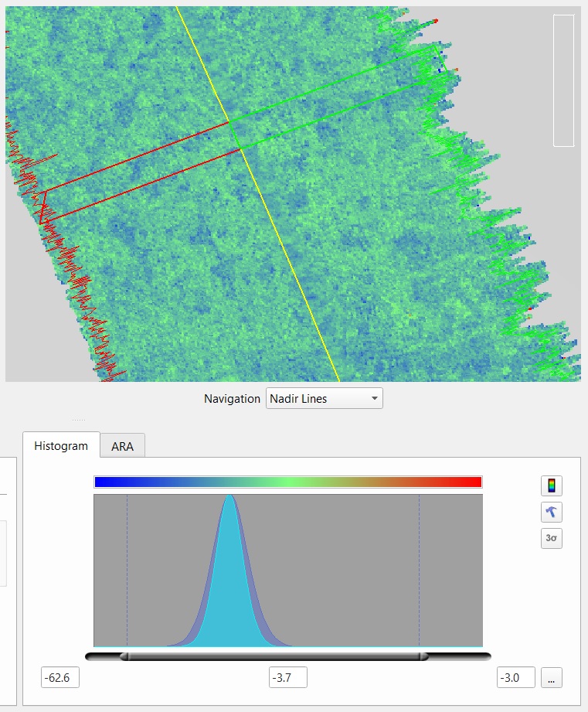Apply the 3σ range button
This screenshot has width=588, height=712.
click(551, 538)
